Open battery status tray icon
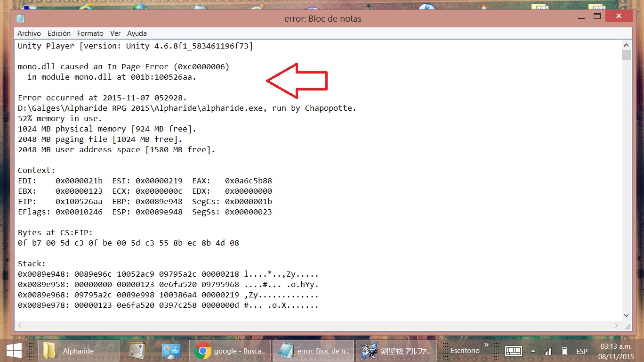Viewport: 644px width, 362px height. (x=564, y=351)
